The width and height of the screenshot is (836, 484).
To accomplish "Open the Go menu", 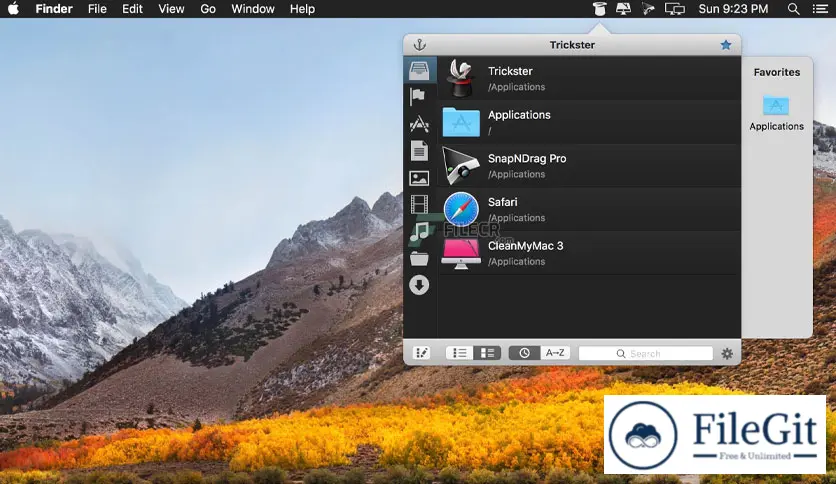I will pos(208,9).
